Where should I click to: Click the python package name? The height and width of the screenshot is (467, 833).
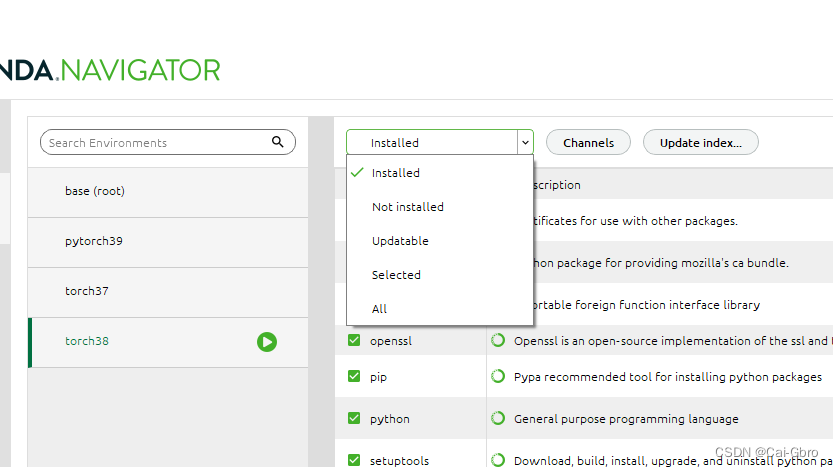point(389,419)
